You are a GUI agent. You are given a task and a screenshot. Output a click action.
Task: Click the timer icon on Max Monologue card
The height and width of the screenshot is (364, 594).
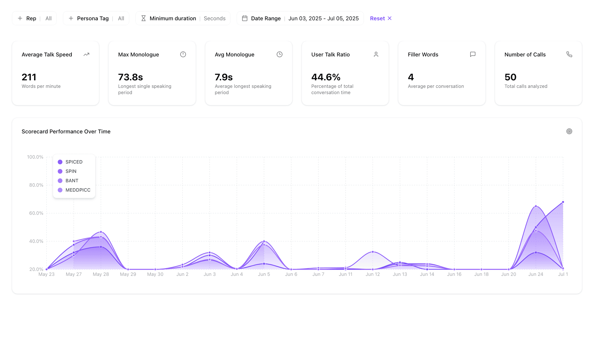coord(183,54)
